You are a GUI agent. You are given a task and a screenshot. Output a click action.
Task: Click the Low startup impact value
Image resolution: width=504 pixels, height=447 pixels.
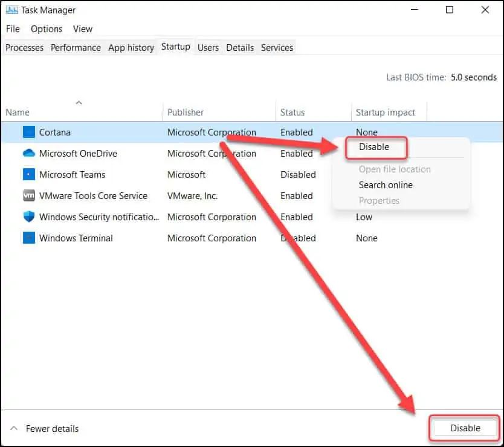click(x=364, y=217)
